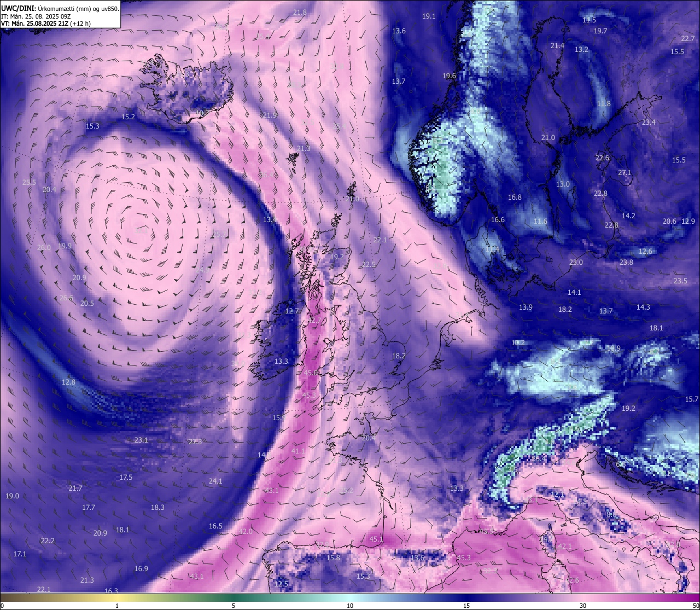Click the map value 11.6

pos(540,222)
